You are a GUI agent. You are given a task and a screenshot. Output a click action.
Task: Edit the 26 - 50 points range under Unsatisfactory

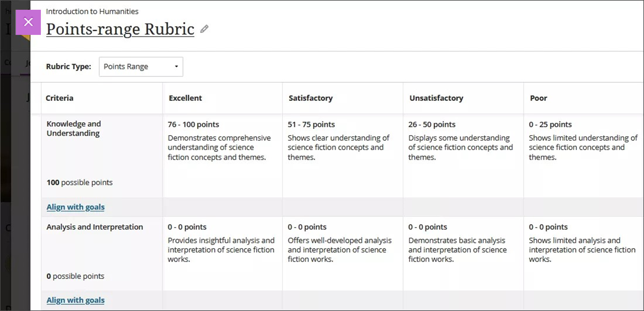432,124
